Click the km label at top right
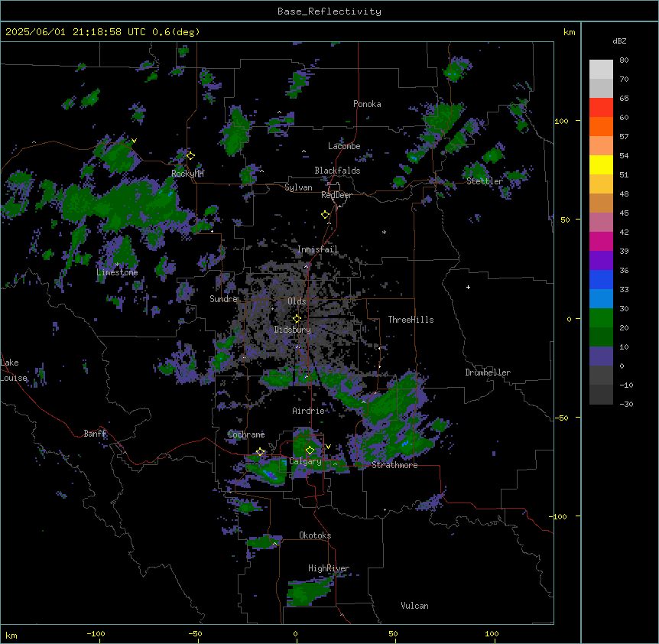 pos(569,32)
